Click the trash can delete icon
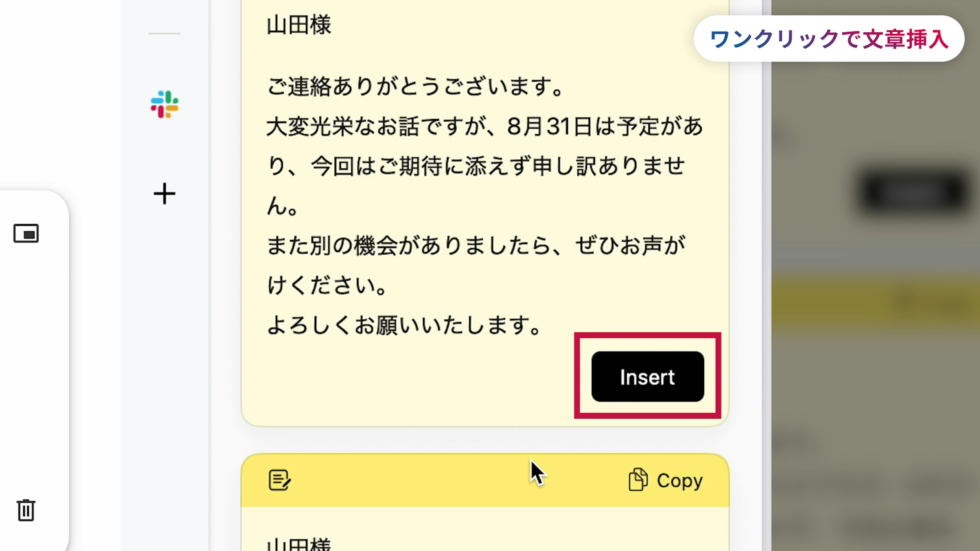Viewport: 980px width, 551px height. click(26, 510)
